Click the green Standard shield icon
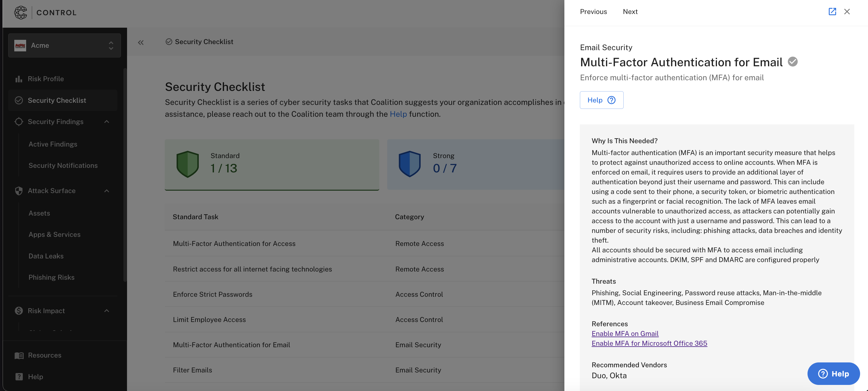 coord(188,164)
